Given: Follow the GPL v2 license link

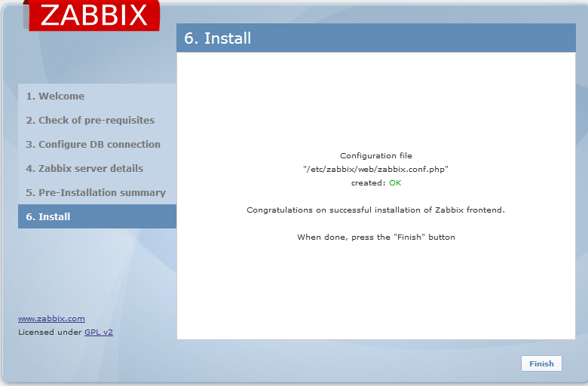Looking at the screenshot, I should tap(98, 332).
